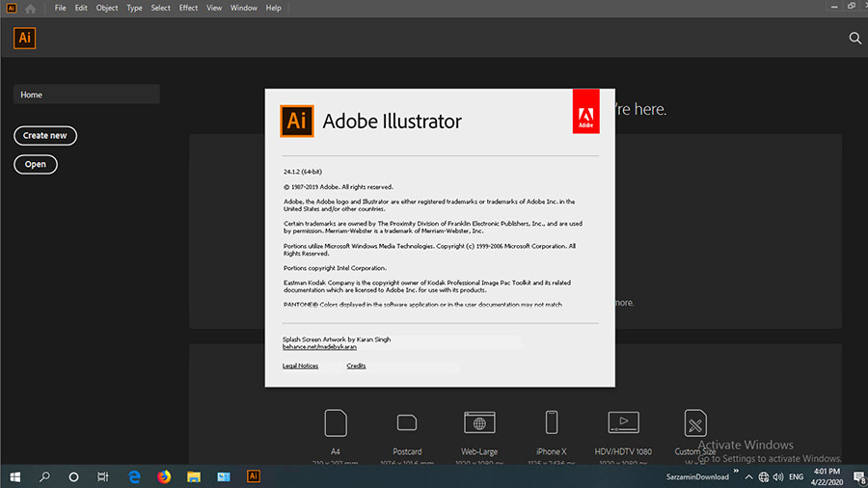The height and width of the screenshot is (488, 868).
Task: Click the small Ai logo in title bar
Action: coord(11,8)
